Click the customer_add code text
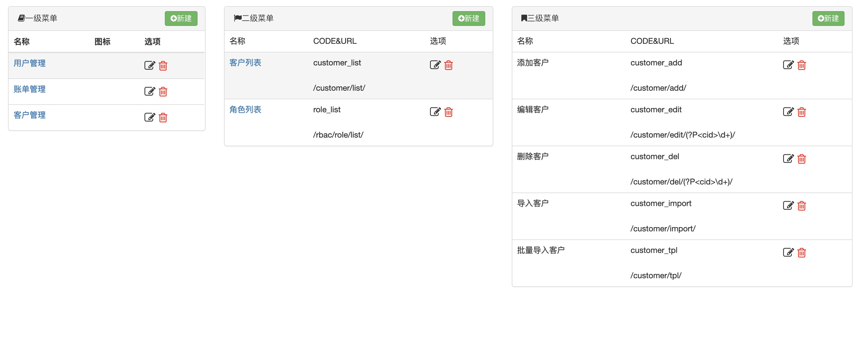Image resolution: width=868 pixels, height=364 pixels. [656, 63]
